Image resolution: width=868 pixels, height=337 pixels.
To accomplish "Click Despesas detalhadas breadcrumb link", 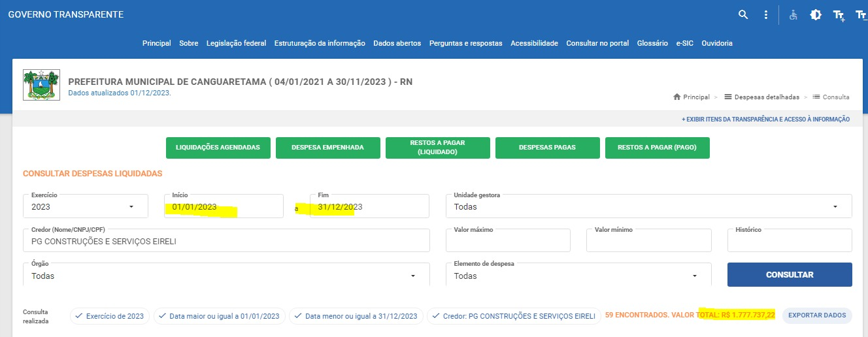I will tap(761, 97).
